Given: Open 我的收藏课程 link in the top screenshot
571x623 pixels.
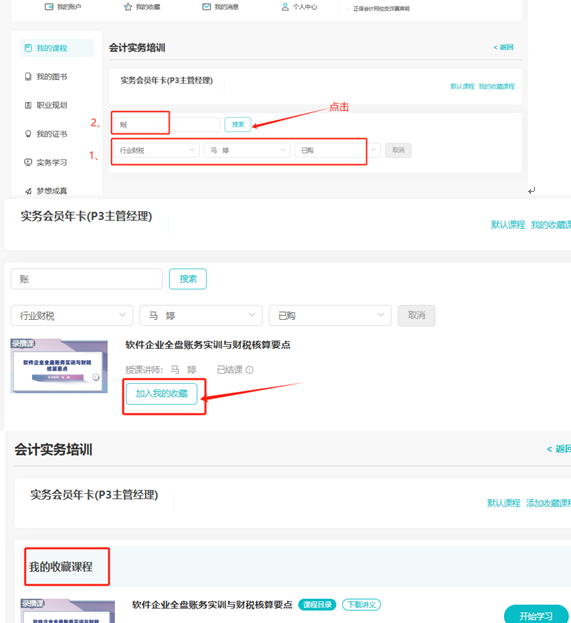Looking at the screenshot, I should coord(497,86).
